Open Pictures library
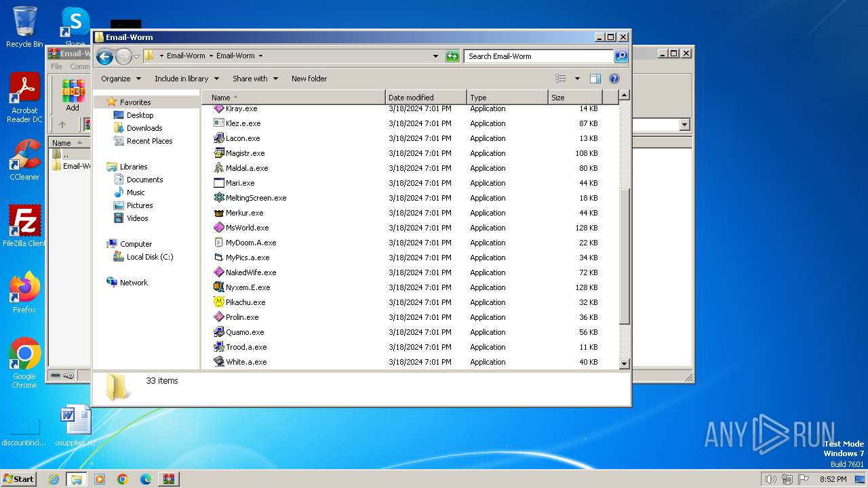The width and height of the screenshot is (868, 488). pyautogui.click(x=140, y=205)
